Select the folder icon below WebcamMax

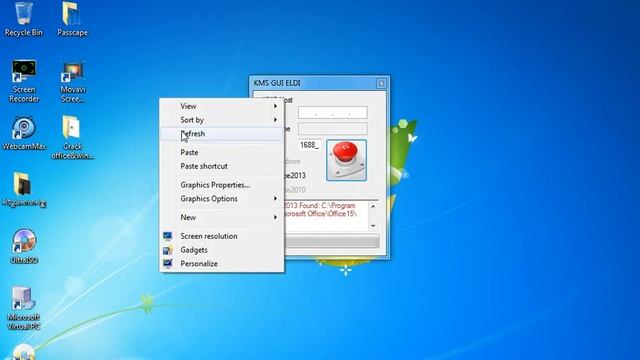point(24,189)
